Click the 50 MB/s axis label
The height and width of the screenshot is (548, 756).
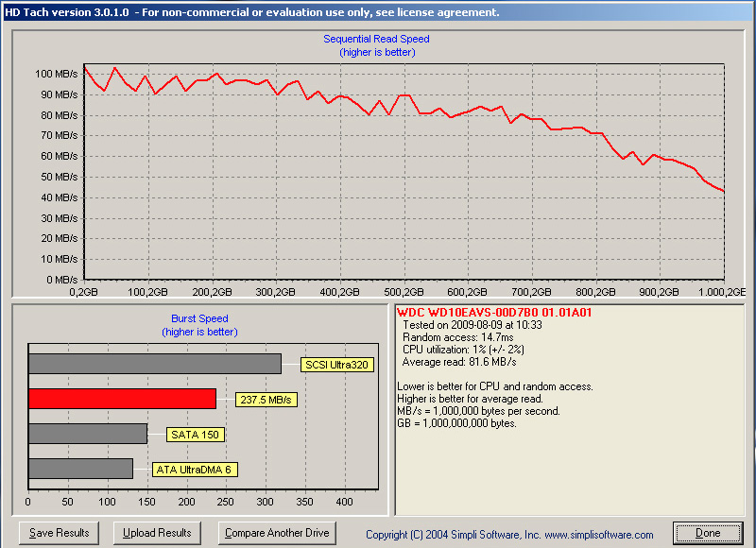click(60, 177)
